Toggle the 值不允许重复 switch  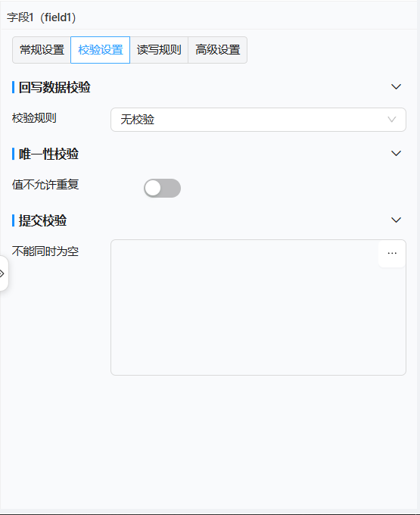coord(162,188)
